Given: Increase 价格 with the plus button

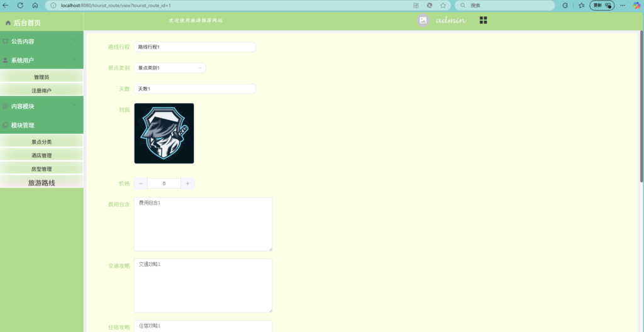Looking at the screenshot, I should point(187,184).
